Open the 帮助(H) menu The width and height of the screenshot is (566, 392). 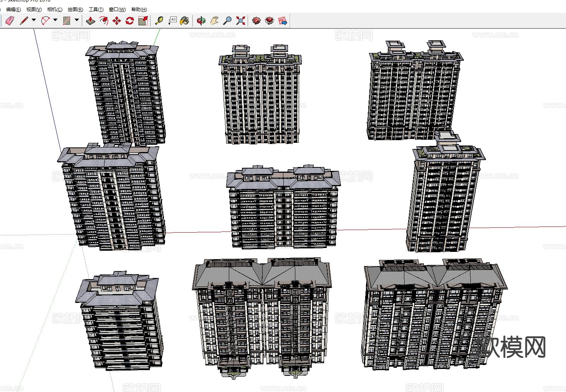pos(139,9)
